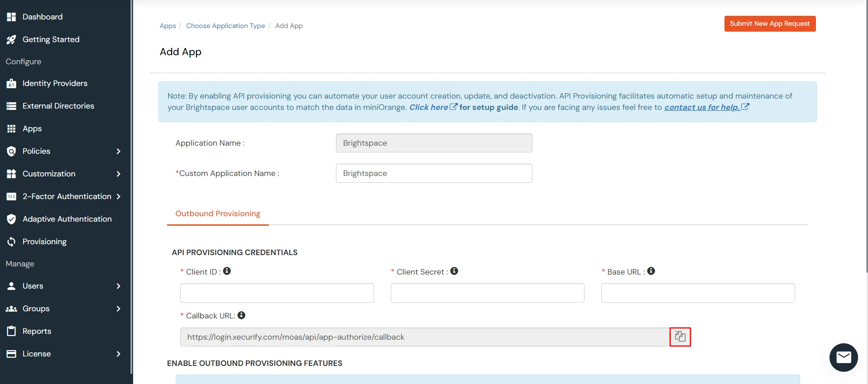Click the Provisioning label in sidebar

44,242
